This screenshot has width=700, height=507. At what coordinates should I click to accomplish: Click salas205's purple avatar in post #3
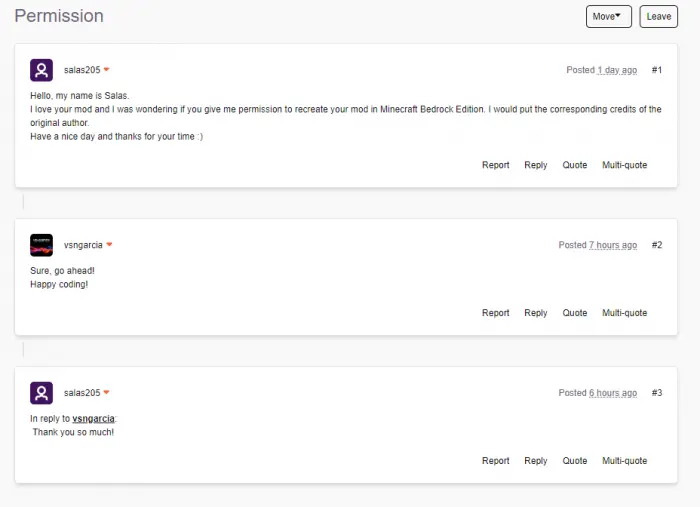[41, 393]
